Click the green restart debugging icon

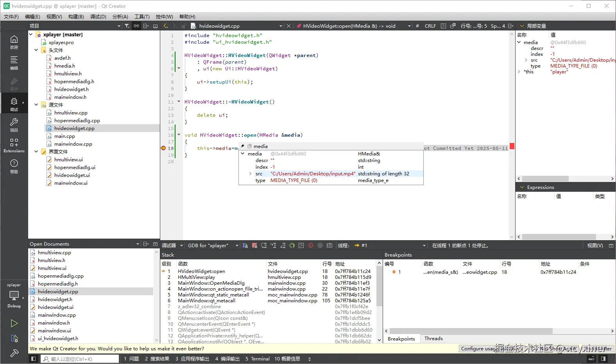[x=292, y=245]
